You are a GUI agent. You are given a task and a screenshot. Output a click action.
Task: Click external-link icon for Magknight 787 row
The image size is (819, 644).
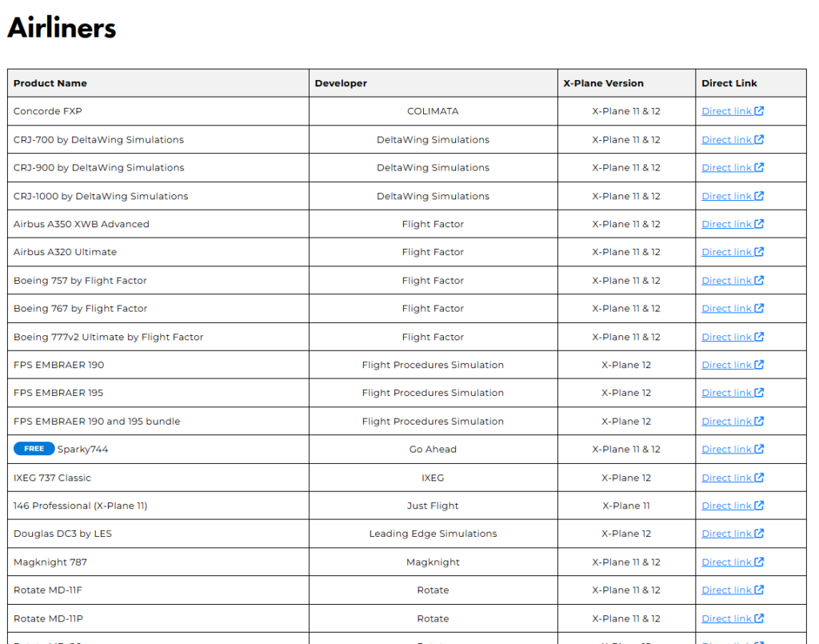759,562
